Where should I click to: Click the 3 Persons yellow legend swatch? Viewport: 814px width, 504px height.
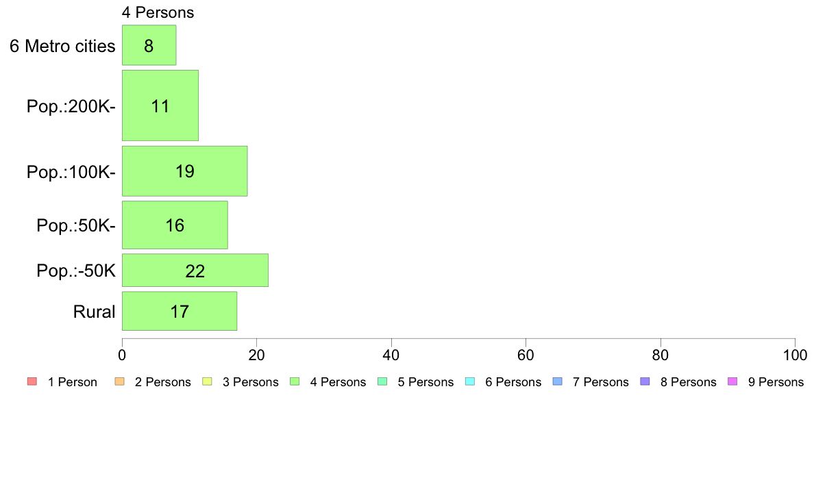207,381
